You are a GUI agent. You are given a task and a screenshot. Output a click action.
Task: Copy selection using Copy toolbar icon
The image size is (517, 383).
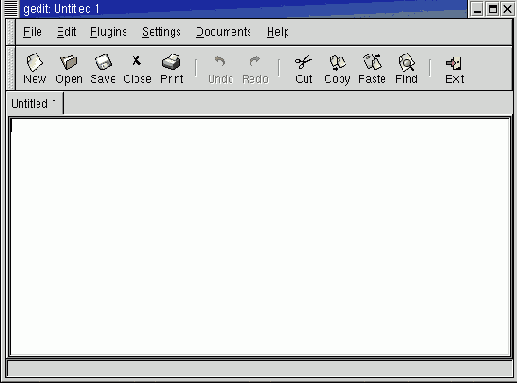click(x=337, y=69)
